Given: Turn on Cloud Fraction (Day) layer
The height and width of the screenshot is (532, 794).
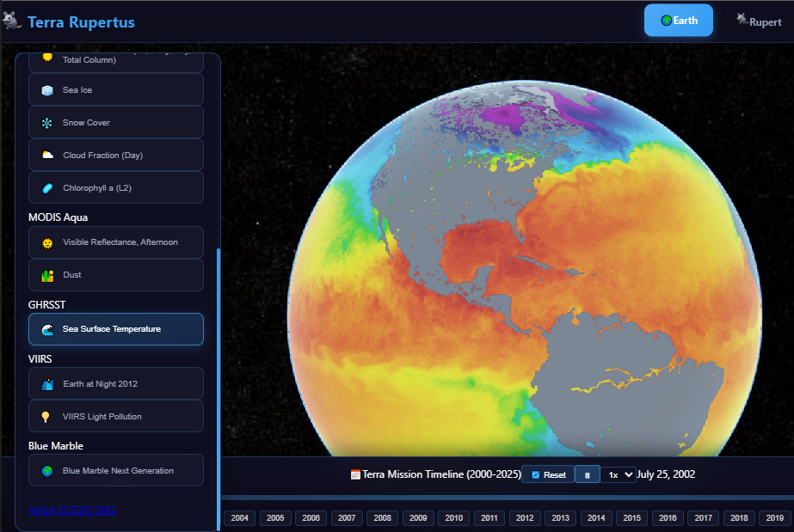Looking at the screenshot, I should pos(116,155).
